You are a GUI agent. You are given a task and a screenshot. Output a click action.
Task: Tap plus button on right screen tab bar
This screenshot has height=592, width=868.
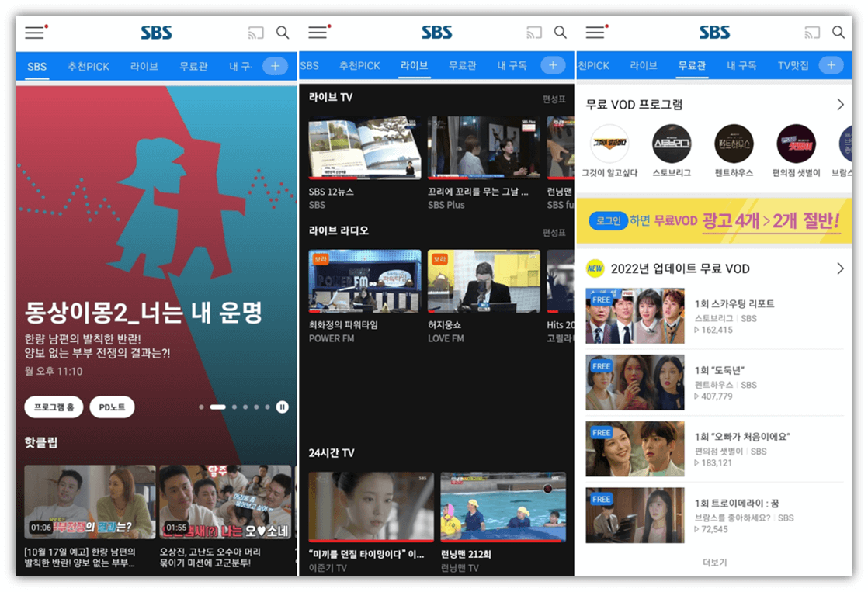coord(831,65)
